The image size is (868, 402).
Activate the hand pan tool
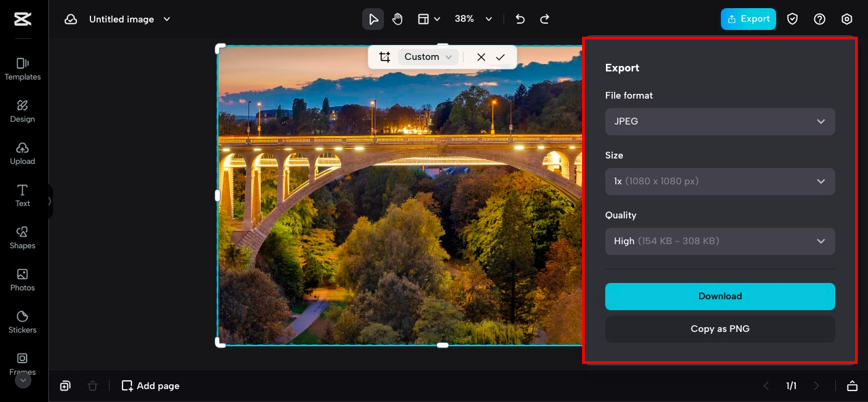pyautogui.click(x=398, y=19)
